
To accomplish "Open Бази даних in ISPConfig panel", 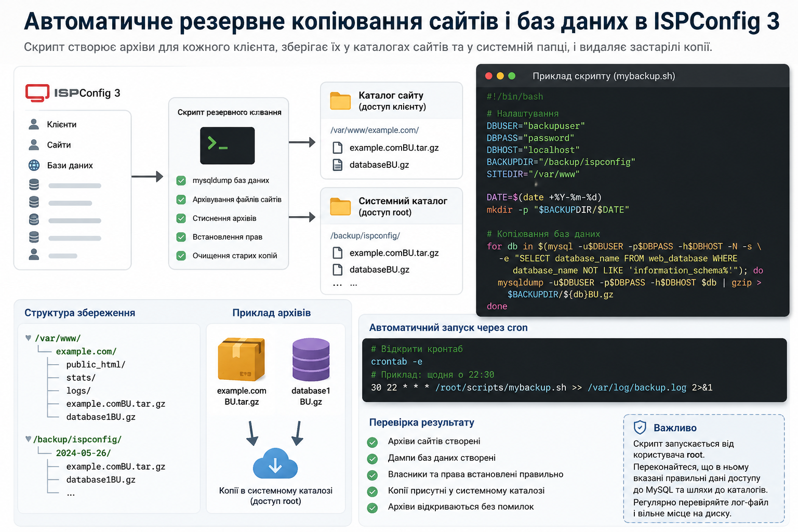I will [x=70, y=165].
